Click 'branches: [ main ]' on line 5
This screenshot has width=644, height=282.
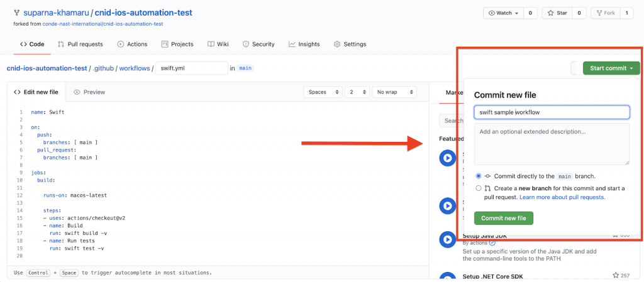click(x=70, y=142)
